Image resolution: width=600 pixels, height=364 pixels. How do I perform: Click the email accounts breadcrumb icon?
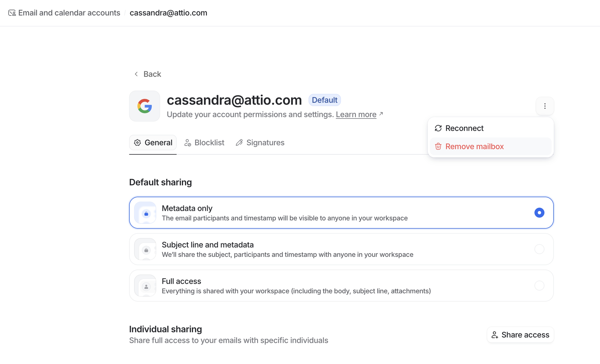(12, 13)
